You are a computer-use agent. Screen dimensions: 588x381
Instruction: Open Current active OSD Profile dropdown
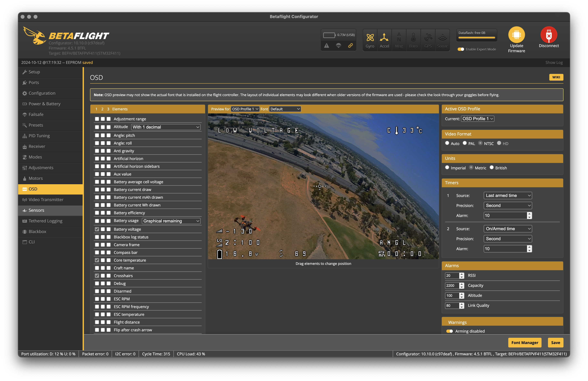point(478,119)
